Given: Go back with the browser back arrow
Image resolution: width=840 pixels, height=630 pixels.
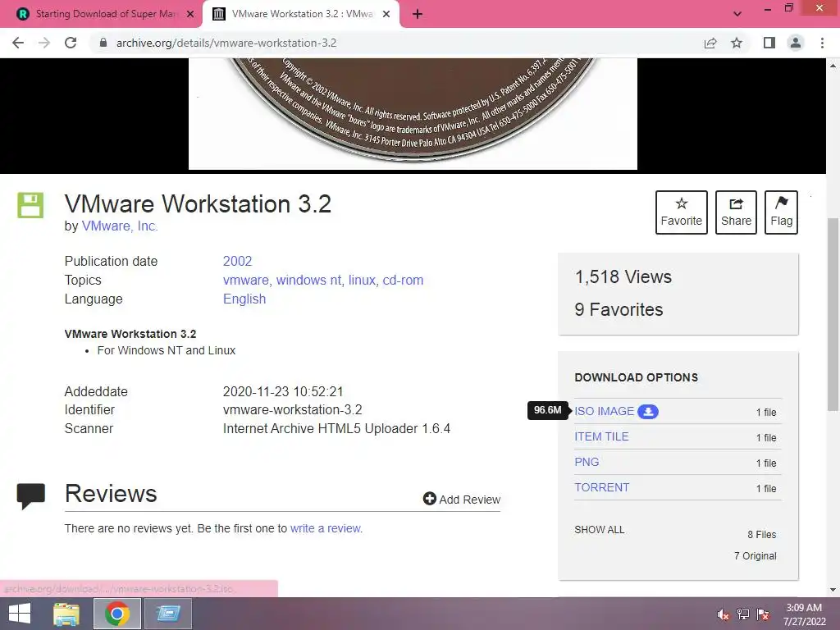Looking at the screenshot, I should tap(18, 43).
